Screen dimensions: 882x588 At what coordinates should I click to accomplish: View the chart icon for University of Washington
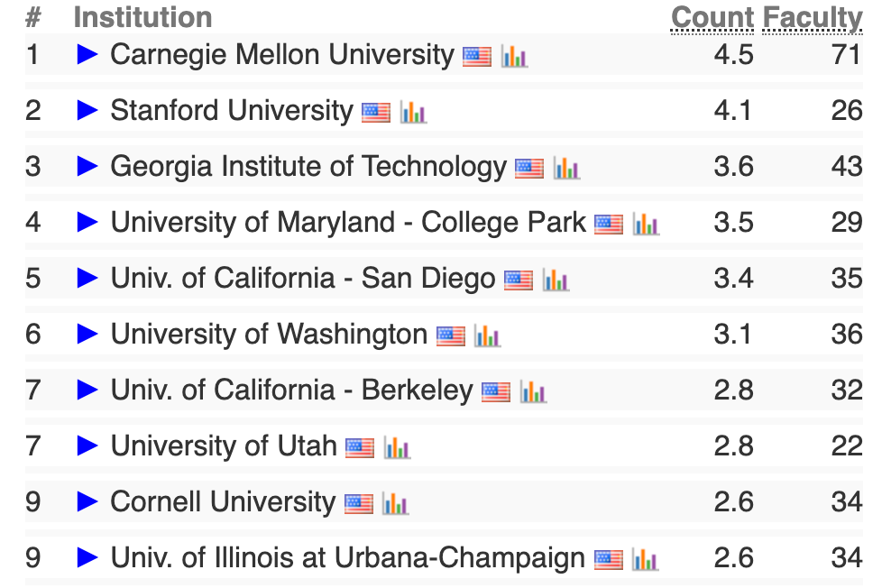pos(487,335)
